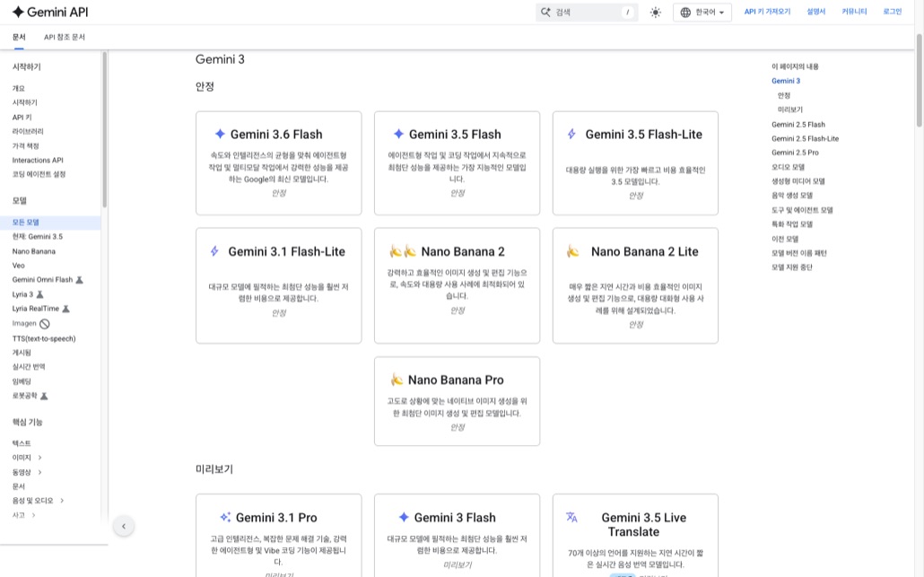Viewport: 924px width, 577px height.
Task: Jump to 안정 in page contents
Action: (784, 95)
